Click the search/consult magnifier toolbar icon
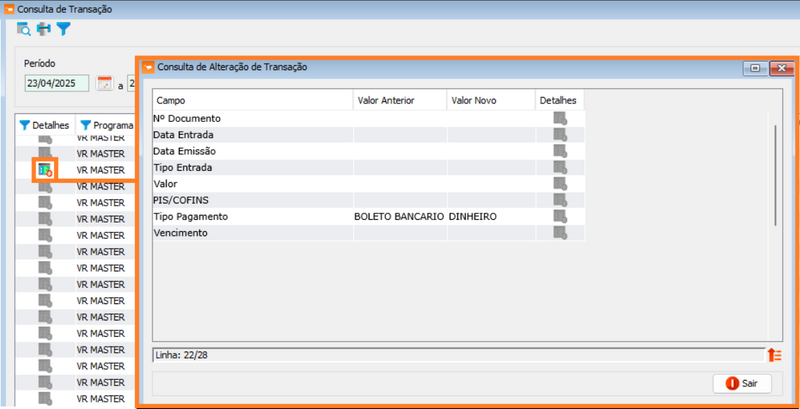 24,29
